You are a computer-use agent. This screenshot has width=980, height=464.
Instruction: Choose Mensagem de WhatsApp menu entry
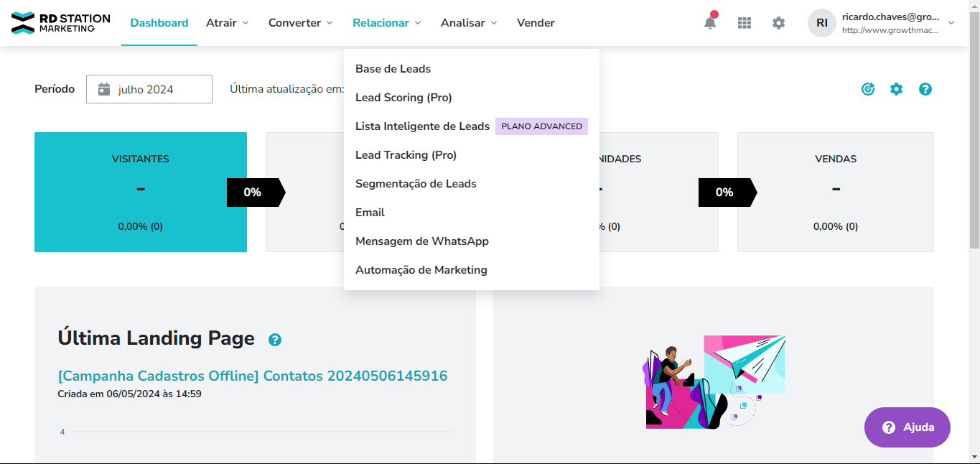(x=422, y=241)
